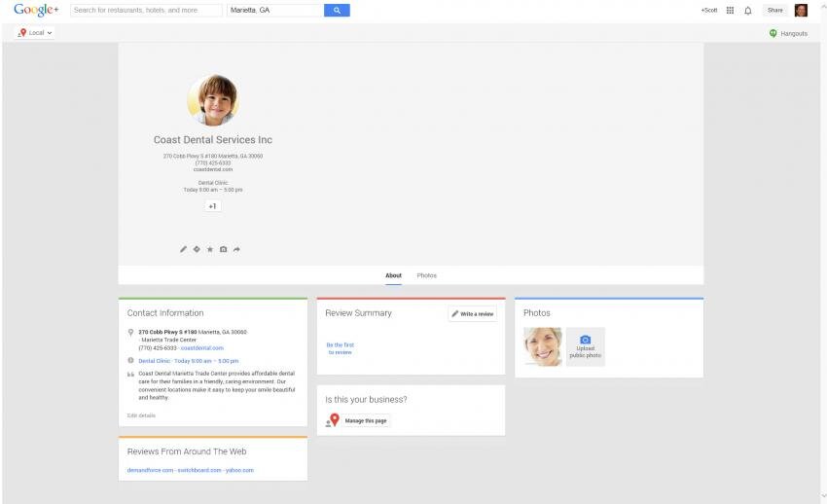The image size is (827, 504).
Task: Open the smiling woman photo thumbnail
Action: 543,346
